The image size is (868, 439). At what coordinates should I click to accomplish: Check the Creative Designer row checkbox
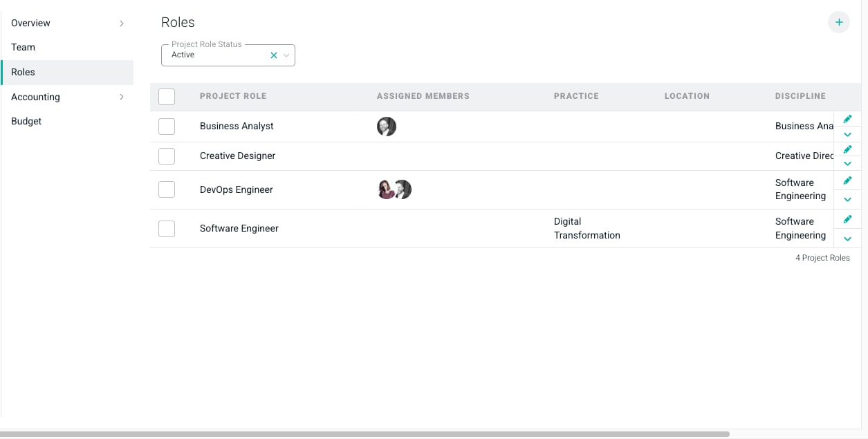coord(167,156)
